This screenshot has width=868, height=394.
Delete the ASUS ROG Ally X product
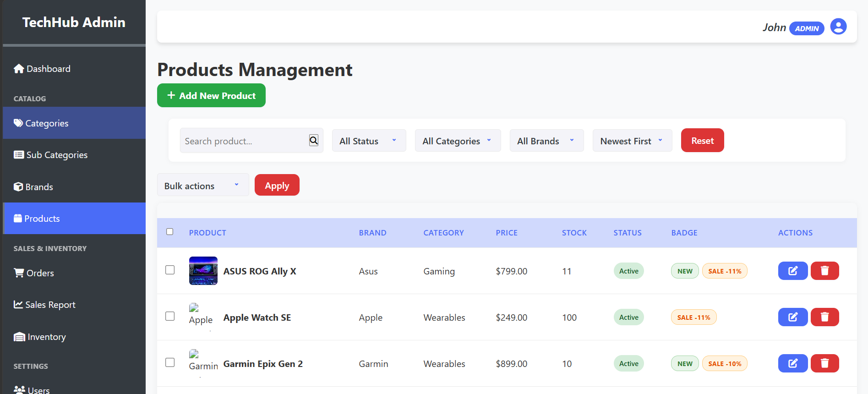825,271
